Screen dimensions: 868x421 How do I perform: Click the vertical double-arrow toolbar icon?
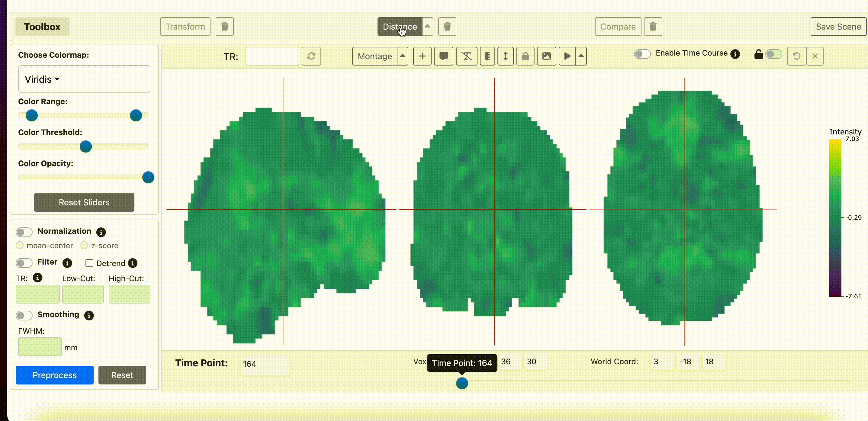click(506, 56)
